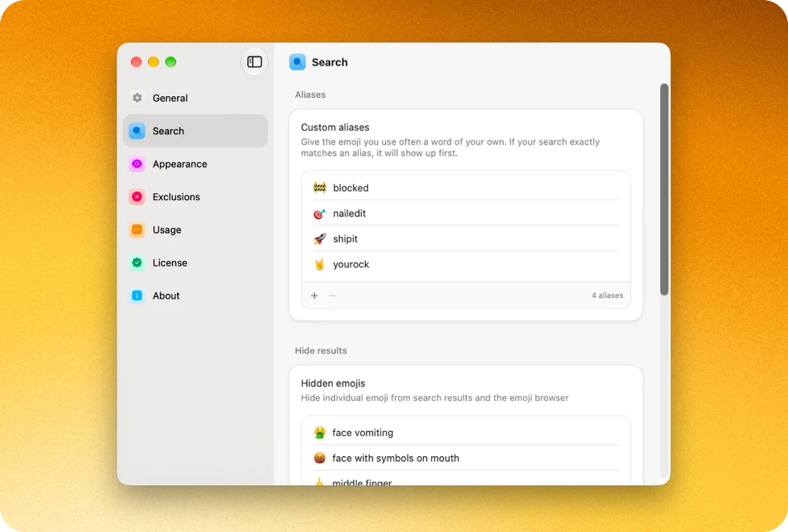This screenshot has height=532, width=788.
Task: Click the rock-on hand emoji
Action: tap(320, 264)
